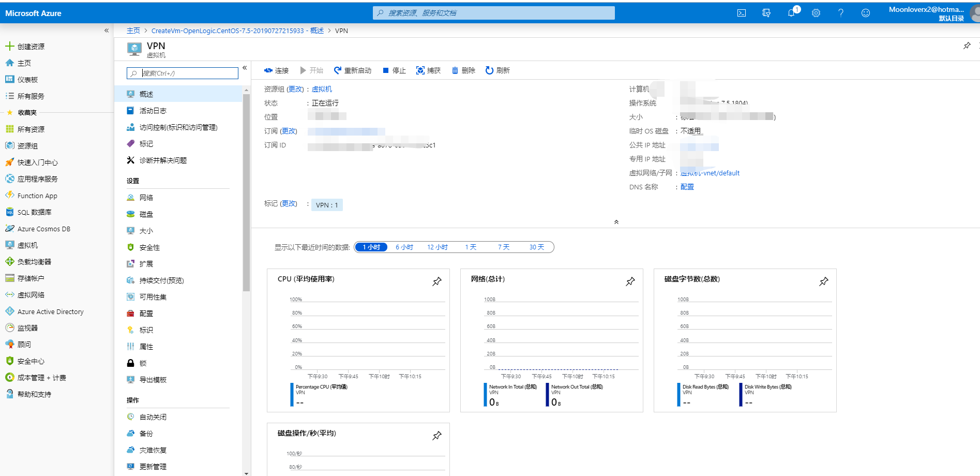
Task: Click 停止 stop toolbar button
Action: (x=394, y=70)
